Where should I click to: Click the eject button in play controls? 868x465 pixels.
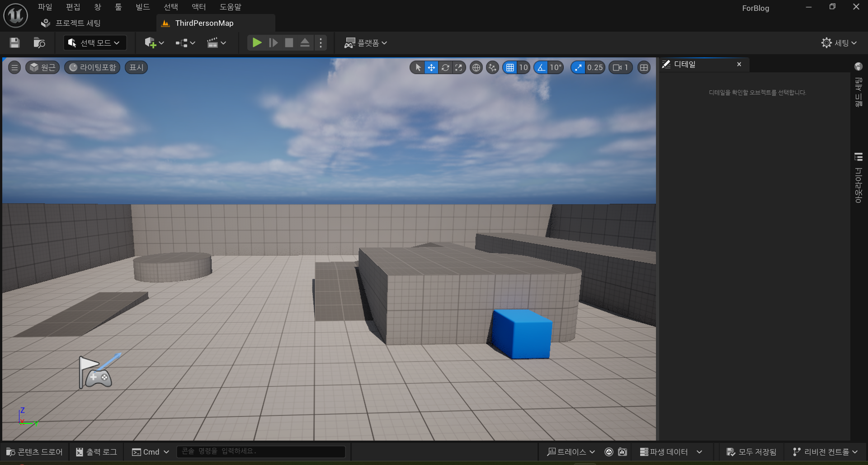pos(305,43)
